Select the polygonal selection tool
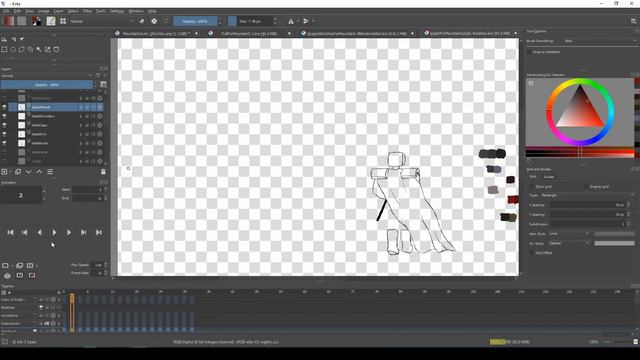This screenshot has height=360, width=640. point(22,49)
